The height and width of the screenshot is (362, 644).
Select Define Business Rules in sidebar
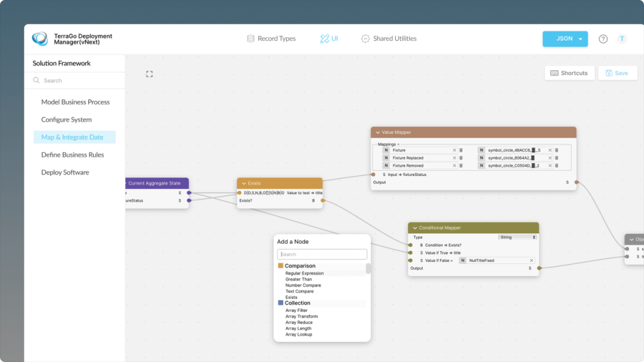tap(72, 155)
